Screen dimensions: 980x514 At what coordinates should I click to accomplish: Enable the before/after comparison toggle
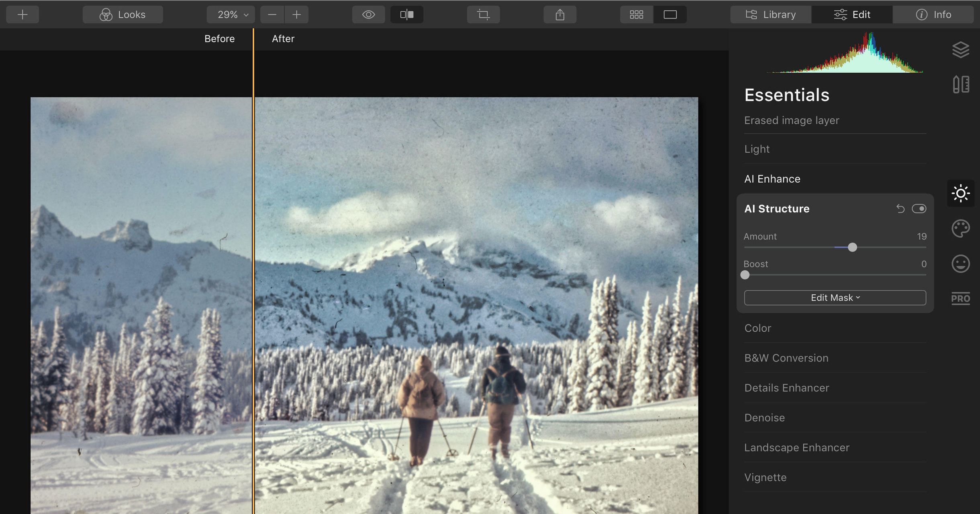(406, 14)
